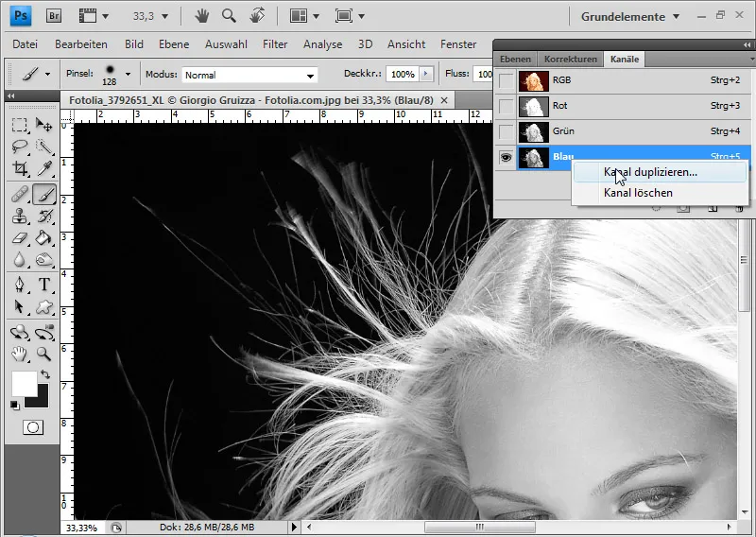
Task: Select the Type tool
Action: [43, 285]
